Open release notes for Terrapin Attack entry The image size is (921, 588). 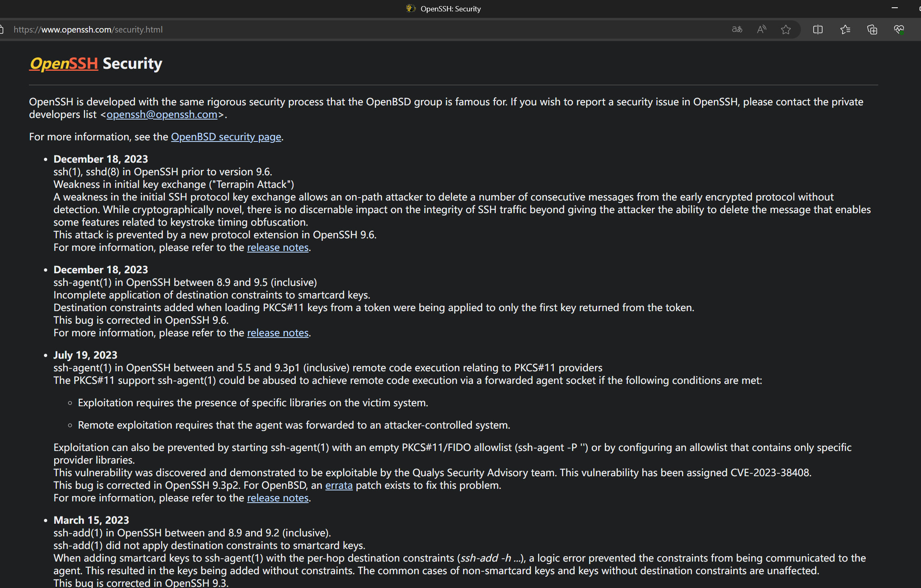tap(278, 247)
